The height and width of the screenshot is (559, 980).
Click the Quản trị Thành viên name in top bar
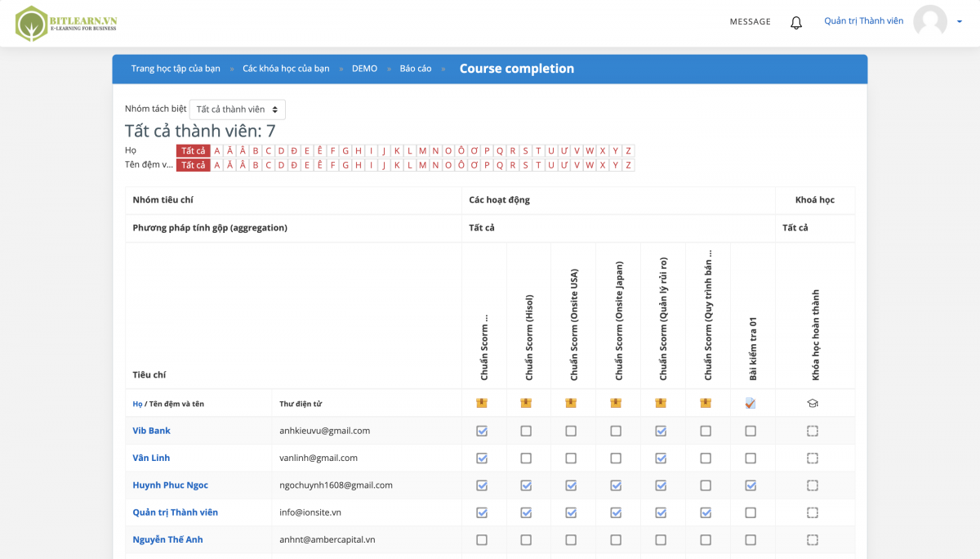[x=864, y=21]
